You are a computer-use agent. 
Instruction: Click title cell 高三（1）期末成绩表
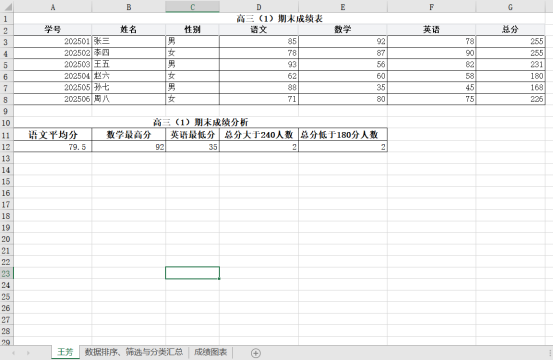[279, 18]
